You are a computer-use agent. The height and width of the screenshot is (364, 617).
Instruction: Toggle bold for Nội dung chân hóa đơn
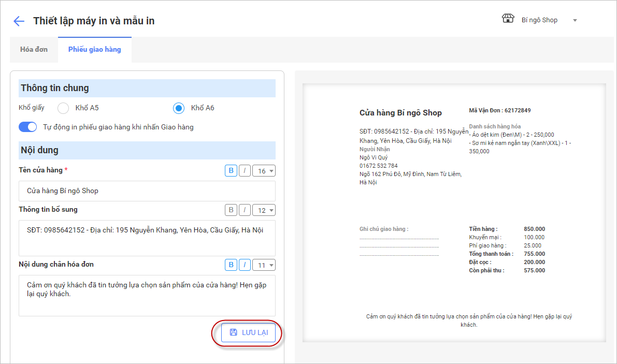tap(231, 265)
